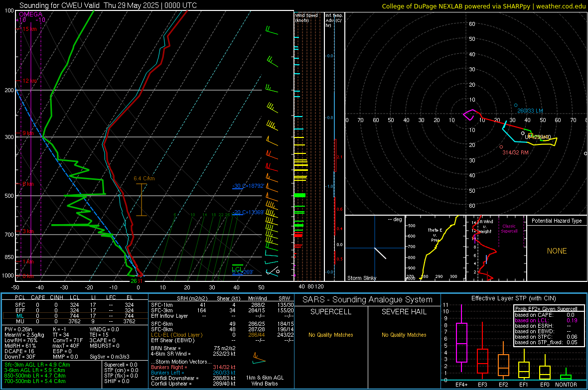The image size is (588, 390).
Task: Click the 'ConvT = 71F' value
Action: [x=67, y=340]
